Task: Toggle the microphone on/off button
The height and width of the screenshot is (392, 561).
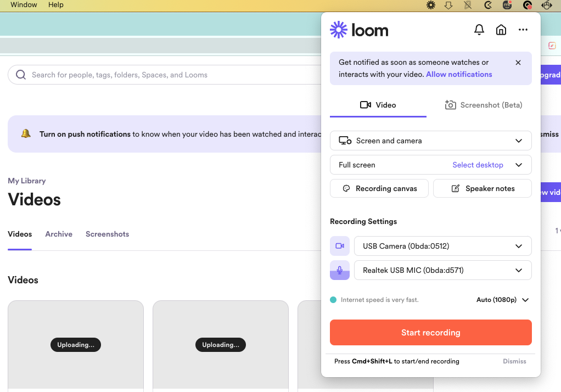Action: pos(340,270)
